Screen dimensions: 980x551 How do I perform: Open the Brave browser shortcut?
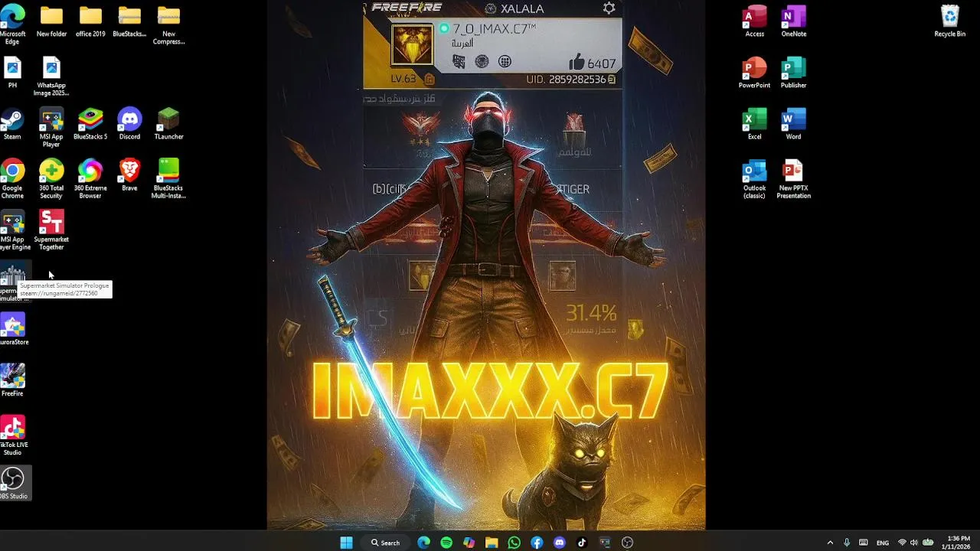point(129,176)
